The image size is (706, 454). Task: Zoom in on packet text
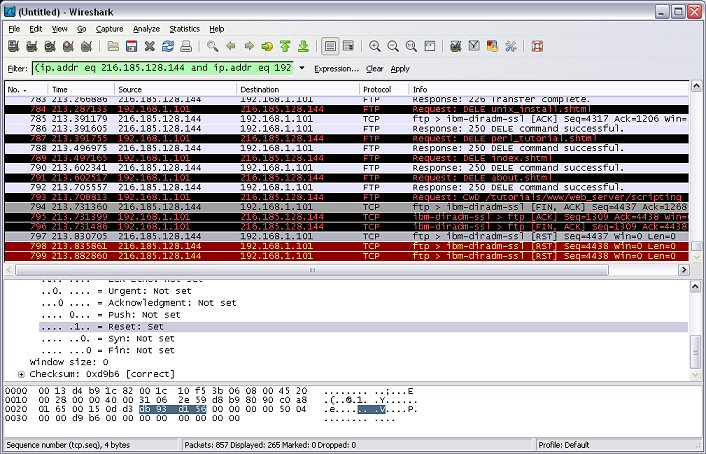tap(375, 46)
